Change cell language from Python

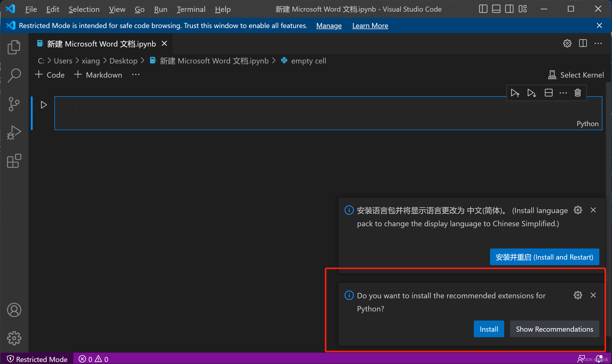pos(587,124)
